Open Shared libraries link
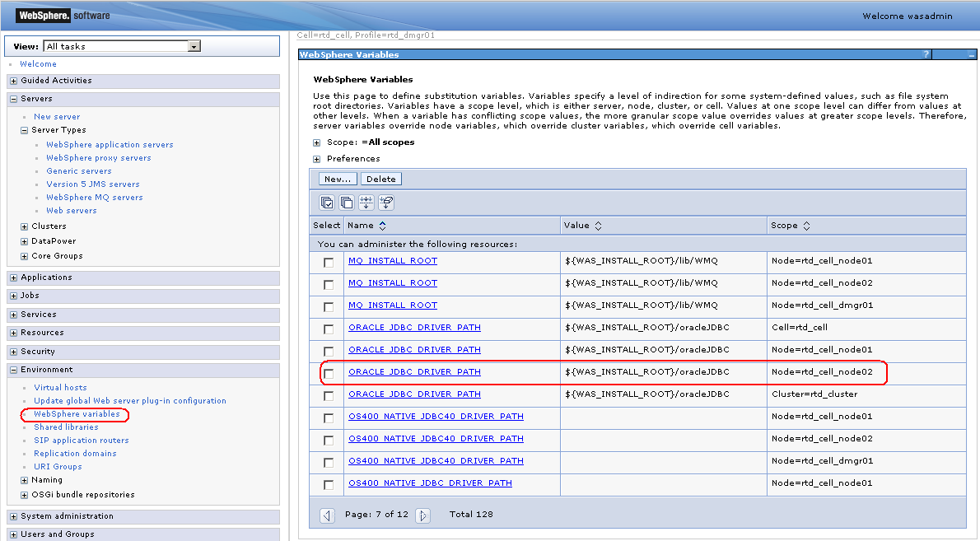Image resolution: width=980 pixels, height=541 pixels. (66, 427)
